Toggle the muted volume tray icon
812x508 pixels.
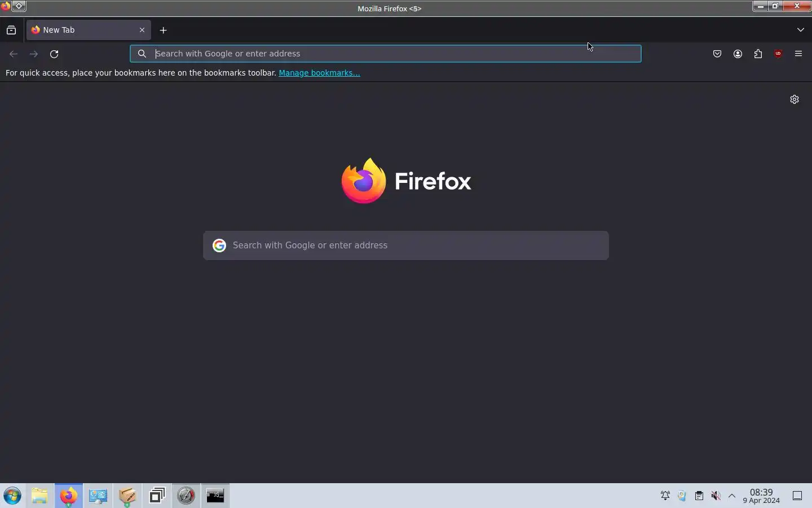(717, 496)
